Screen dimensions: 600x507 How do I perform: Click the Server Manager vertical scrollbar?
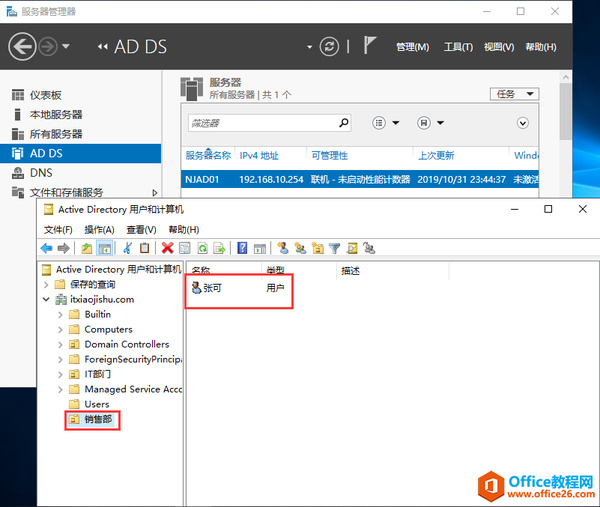(566, 111)
